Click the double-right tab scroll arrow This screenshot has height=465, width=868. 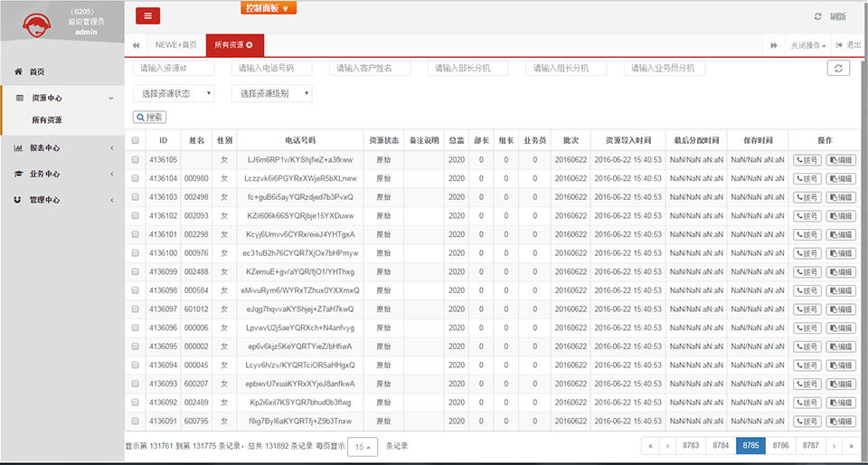click(x=774, y=45)
